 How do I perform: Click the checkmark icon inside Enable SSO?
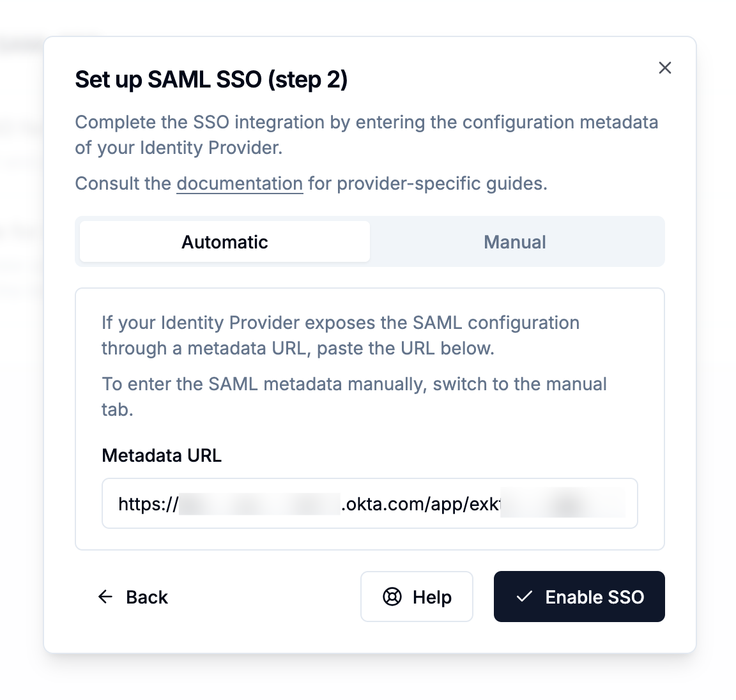(x=523, y=597)
